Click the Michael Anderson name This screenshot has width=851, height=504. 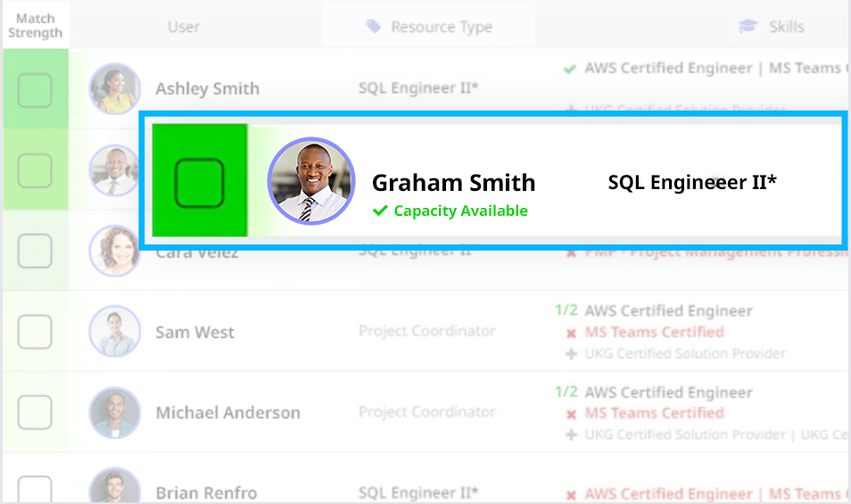(x=228, y=413)
